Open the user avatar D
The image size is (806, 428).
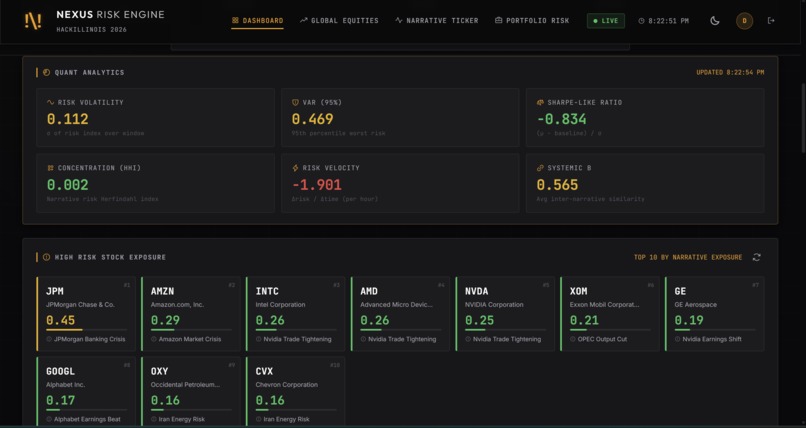point(744,21)
